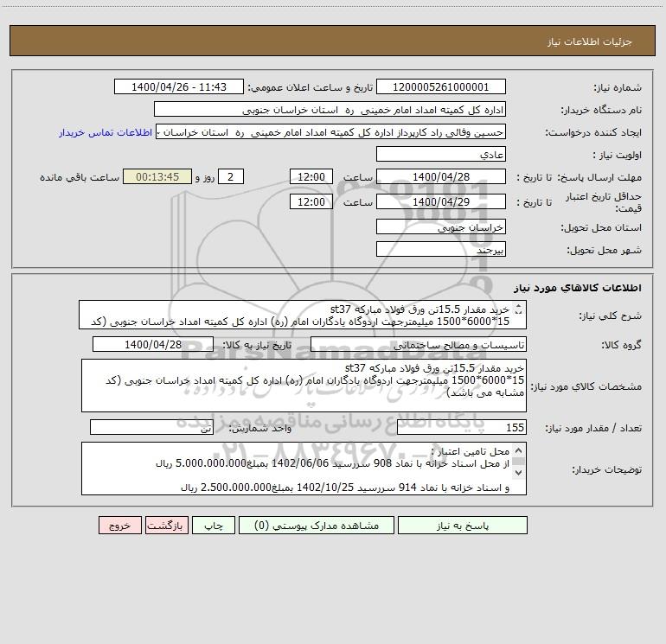
Task: Click the 'مشخصات کالای مورد نیاز:' label
Action: pos(586,386)
